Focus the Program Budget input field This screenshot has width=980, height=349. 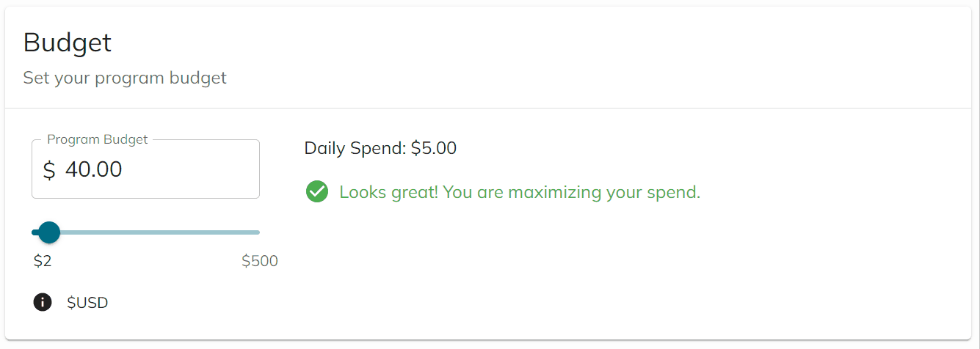click(x=145, y=170)
